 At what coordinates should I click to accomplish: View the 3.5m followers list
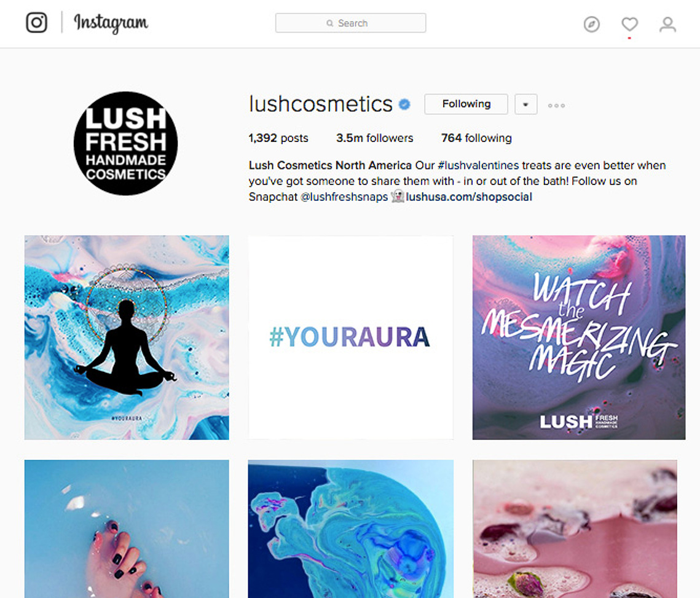tap(374, 138)
